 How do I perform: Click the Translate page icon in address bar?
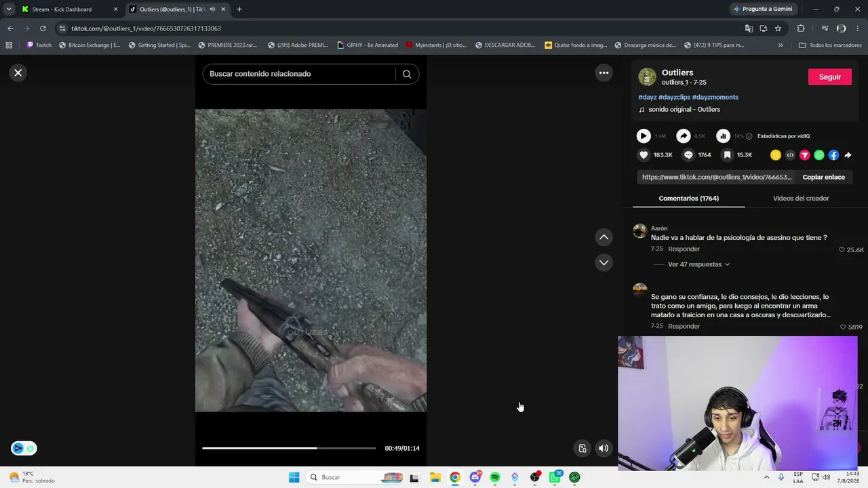coord(749,28)
